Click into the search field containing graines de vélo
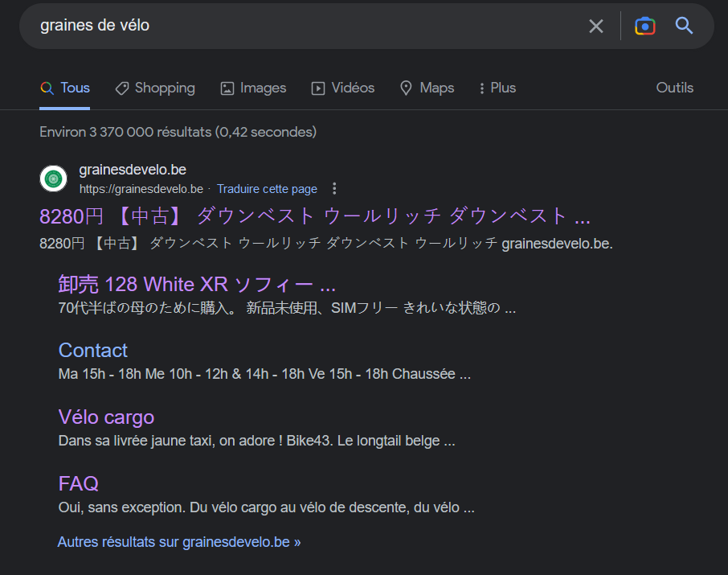 coord(305,26)
